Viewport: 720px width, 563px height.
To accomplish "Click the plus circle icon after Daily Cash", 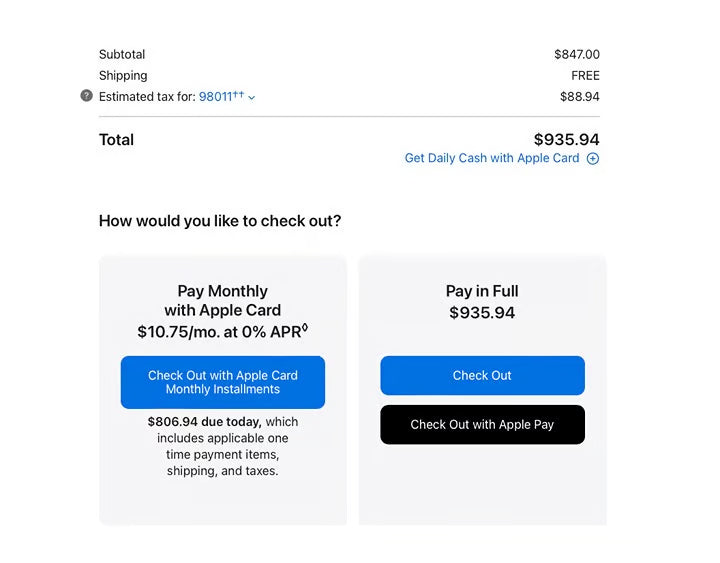I will point(593,158).
